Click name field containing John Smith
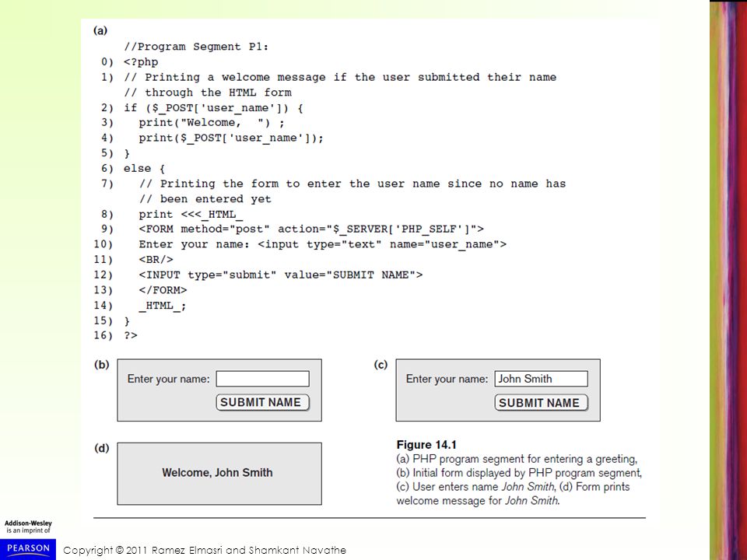Image resolution: width=747 pixels, height=560 pixels. [x=542, y=379]
